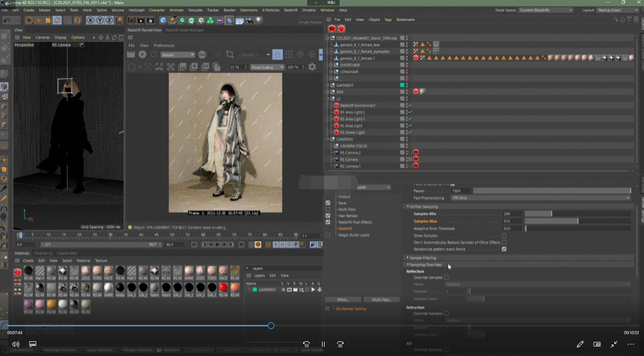Open the Simulate menu

(x=195, y=10)
